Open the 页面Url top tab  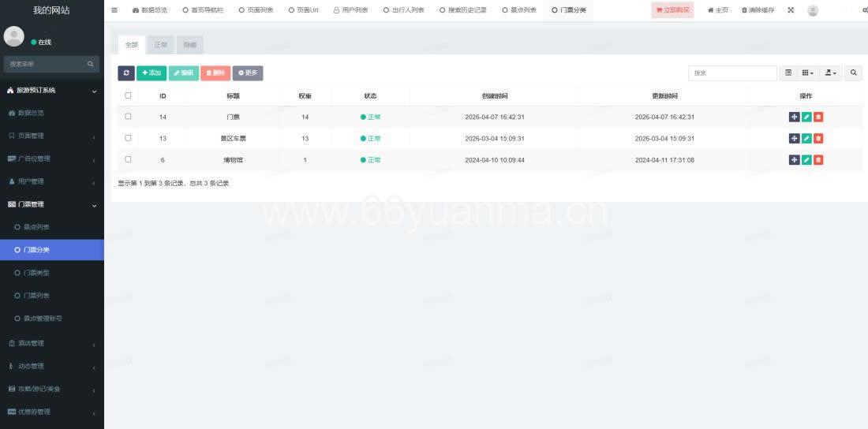coord(304,10)
